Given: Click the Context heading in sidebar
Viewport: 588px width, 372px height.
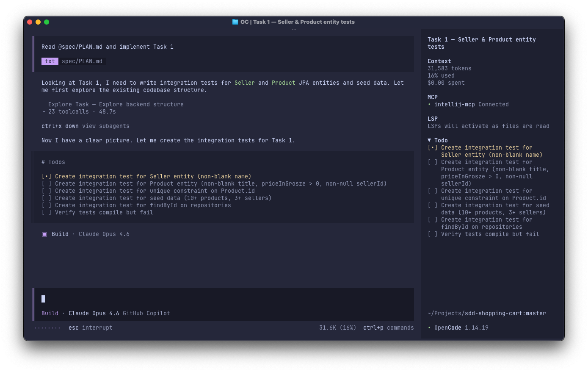Looking at the screenshot, I should click(x=439, y=61).
